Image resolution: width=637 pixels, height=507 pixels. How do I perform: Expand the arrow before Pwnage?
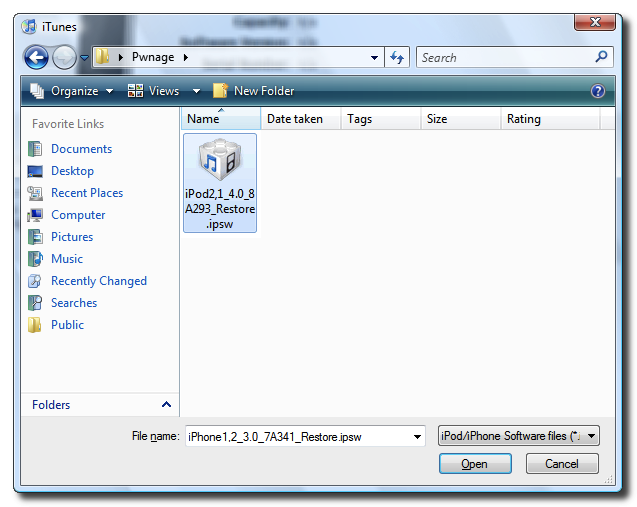[121, 57]
